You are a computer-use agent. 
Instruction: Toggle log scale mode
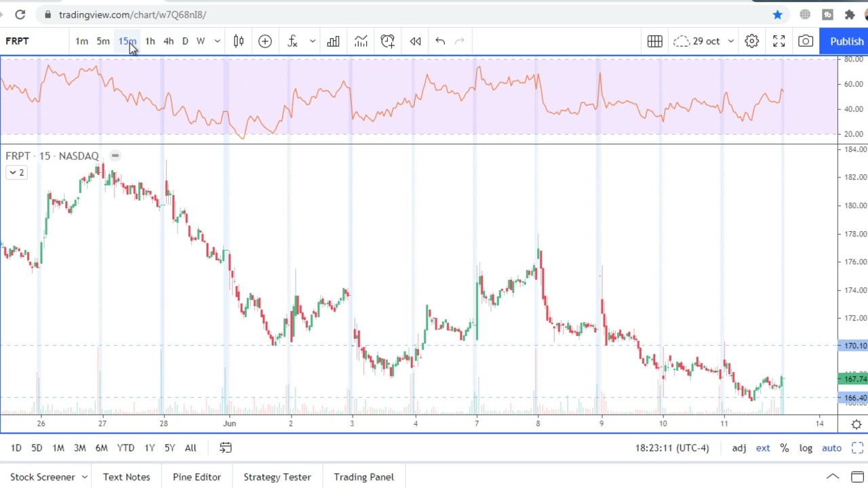(x=806, y=448)
